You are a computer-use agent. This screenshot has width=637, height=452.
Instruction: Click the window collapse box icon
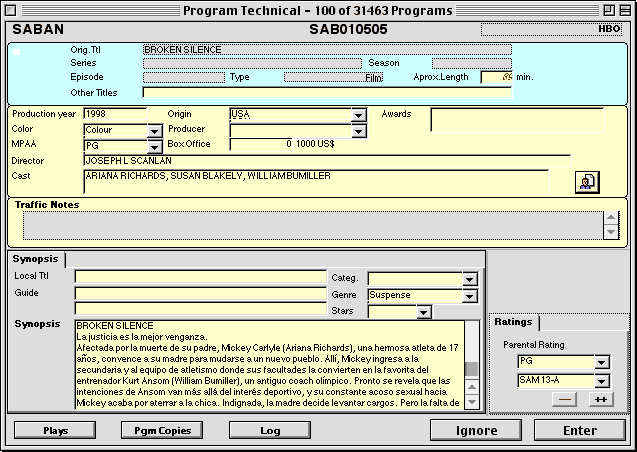pos(625,10)
